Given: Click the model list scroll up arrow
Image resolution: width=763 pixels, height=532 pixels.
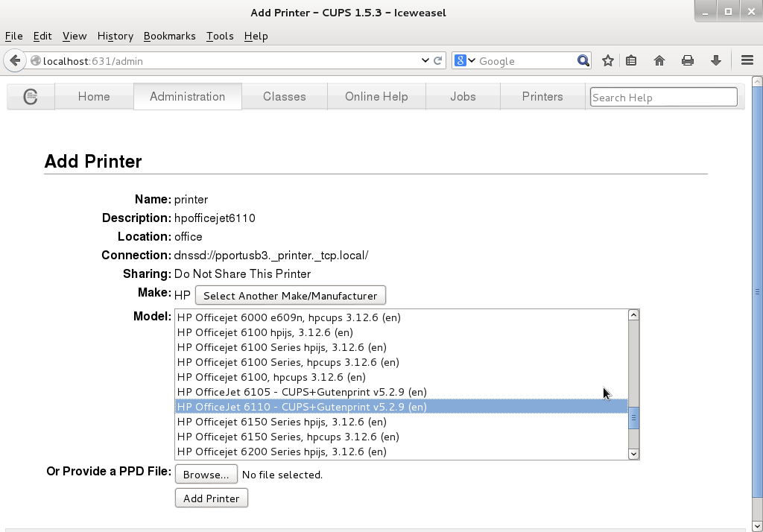Looking at the screenshot, I should pyautogui.click(x=633, y=315).
